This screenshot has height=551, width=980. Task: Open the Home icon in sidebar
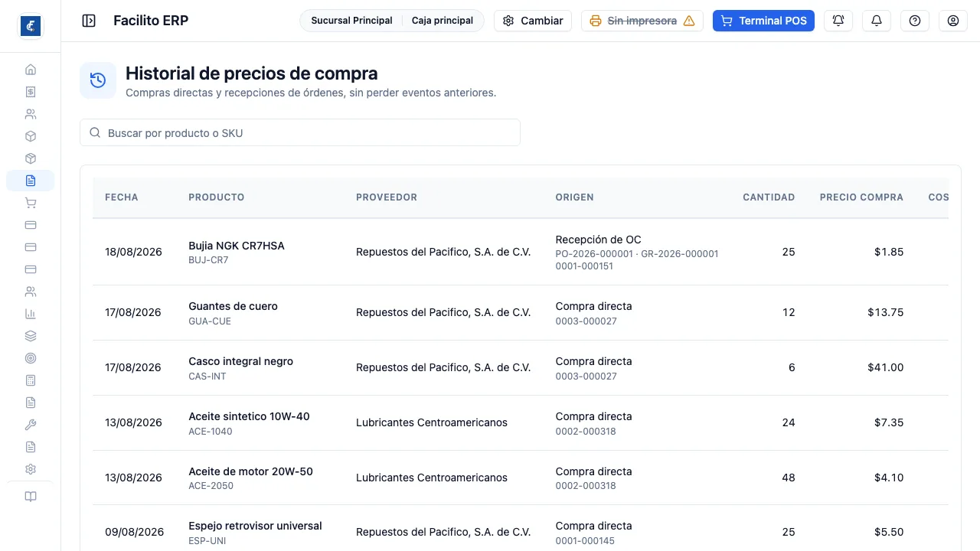pos(31,70)
